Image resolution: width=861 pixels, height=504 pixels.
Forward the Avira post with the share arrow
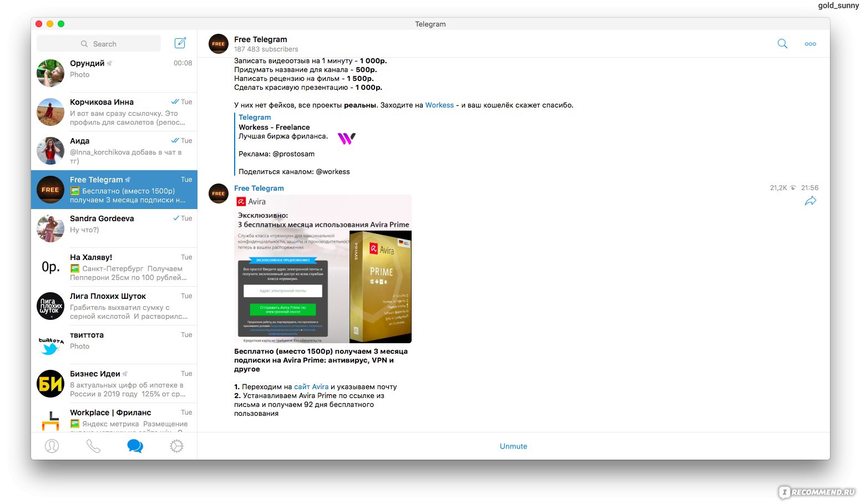[811, 201]
